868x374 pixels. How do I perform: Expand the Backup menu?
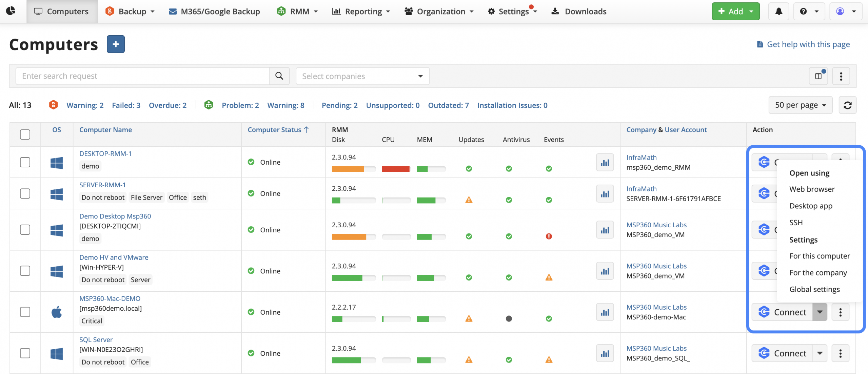130,12
